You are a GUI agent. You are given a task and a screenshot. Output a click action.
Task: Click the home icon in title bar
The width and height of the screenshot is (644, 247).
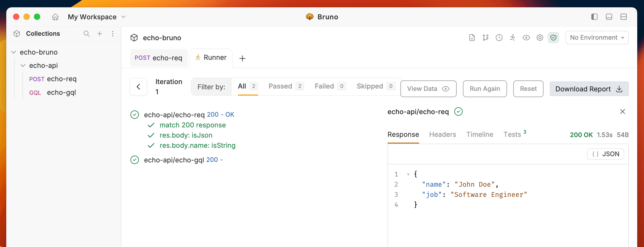tap(55, 17)
